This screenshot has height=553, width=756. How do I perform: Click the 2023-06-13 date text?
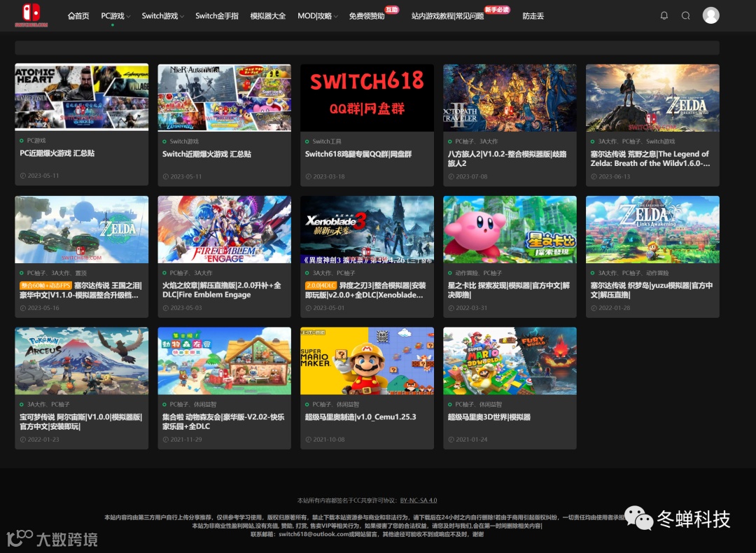[x=615, y=176]
